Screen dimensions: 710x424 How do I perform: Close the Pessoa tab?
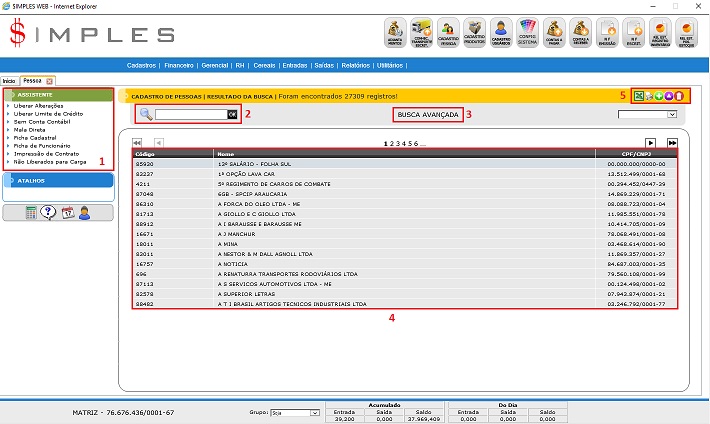[x=50, y=80]
